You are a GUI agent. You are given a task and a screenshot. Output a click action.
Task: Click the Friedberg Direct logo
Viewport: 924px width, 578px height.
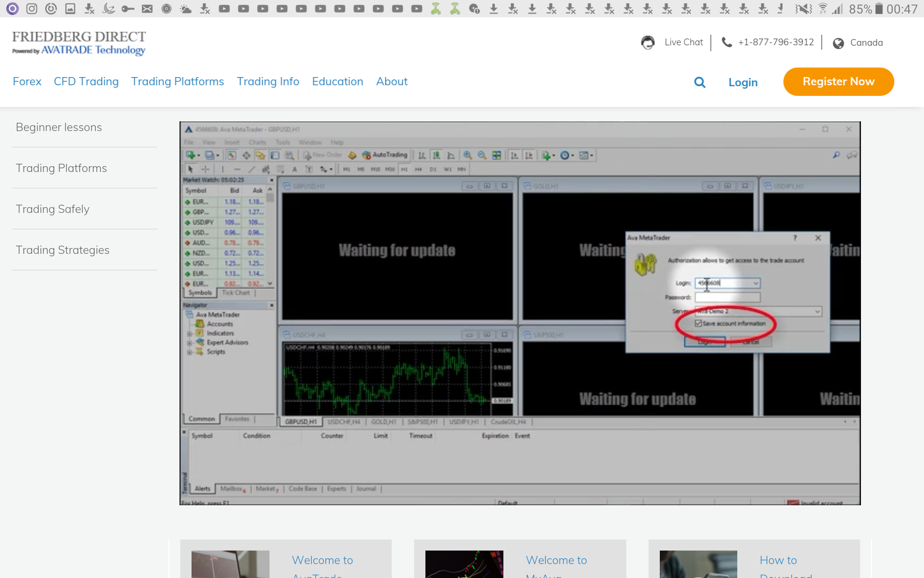(x=79, y=43)
